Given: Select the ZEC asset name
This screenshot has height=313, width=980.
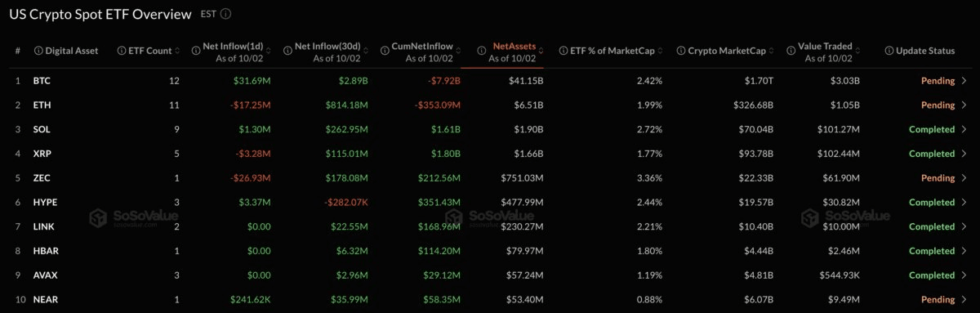Looking at the screenshot, I should coord(42,177).
